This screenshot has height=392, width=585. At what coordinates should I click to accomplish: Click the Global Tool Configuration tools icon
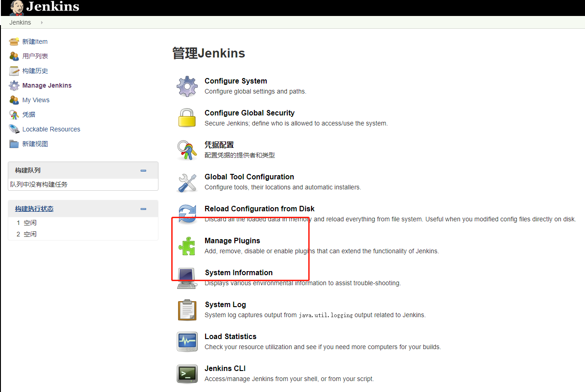click(187, 183)
